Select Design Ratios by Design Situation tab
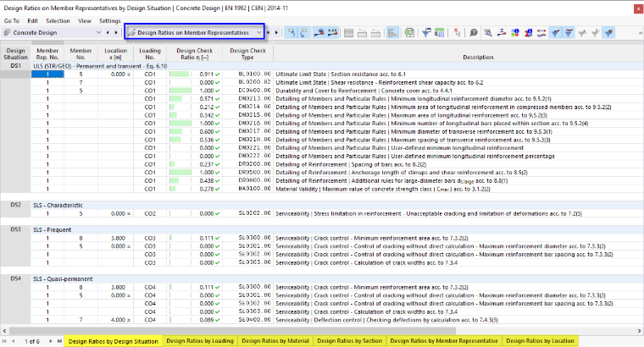The height and width of the screenshot is (347, 644). click(x=114, y=341)
